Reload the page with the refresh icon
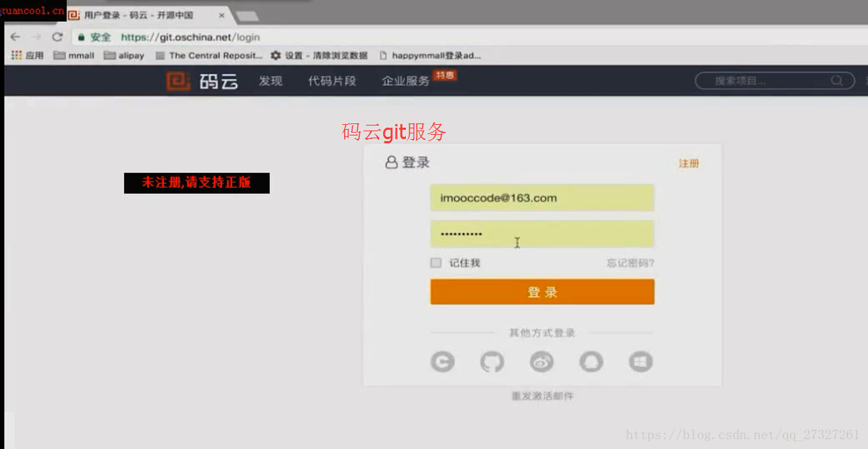 tap(57, 37)
